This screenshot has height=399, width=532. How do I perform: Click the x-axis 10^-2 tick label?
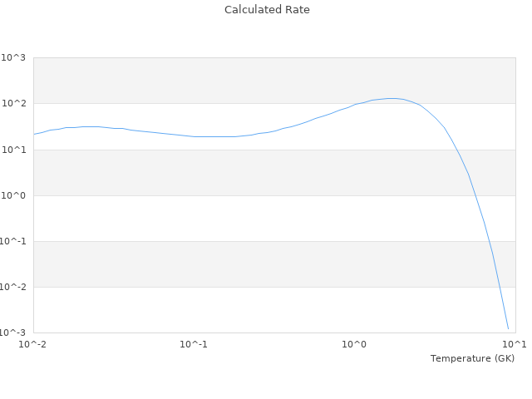[33, 344]
